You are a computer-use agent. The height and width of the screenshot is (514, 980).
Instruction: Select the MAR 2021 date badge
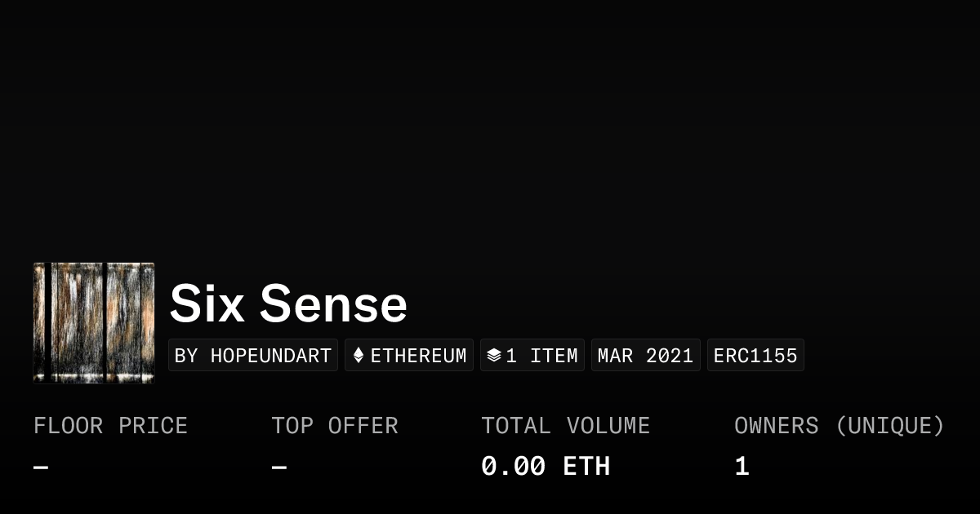(x=645, y=356)
